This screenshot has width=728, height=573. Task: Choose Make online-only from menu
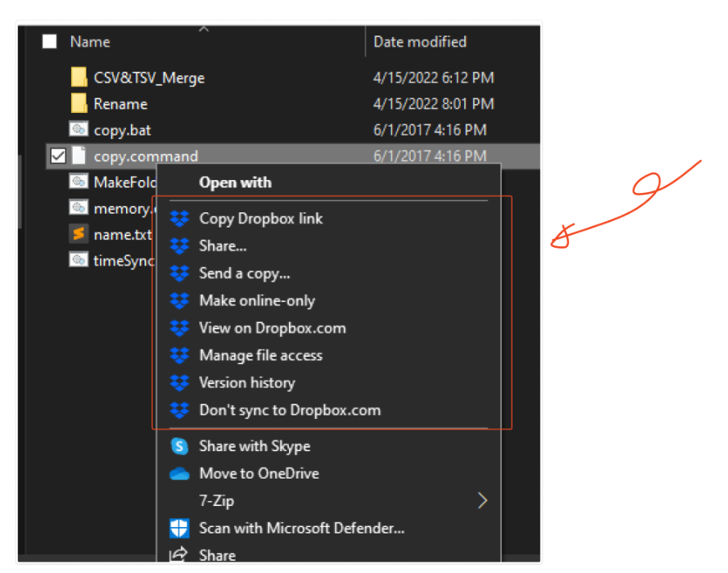pos(257,301)
